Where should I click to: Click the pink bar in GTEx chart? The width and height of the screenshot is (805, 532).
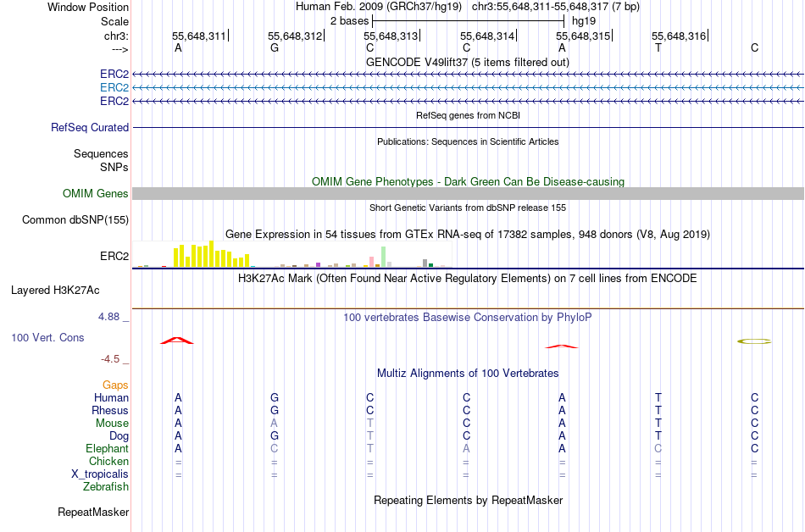coord(371,262)
